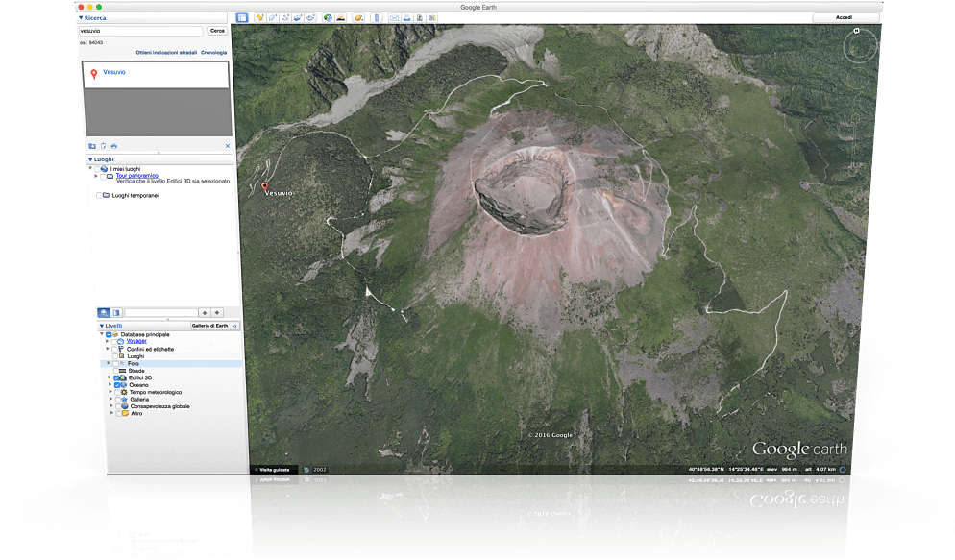Add a new placemark with the pushpin icon
Viewport: 955px width, 560px height.
pyautogui.click(x=259, y=17)
